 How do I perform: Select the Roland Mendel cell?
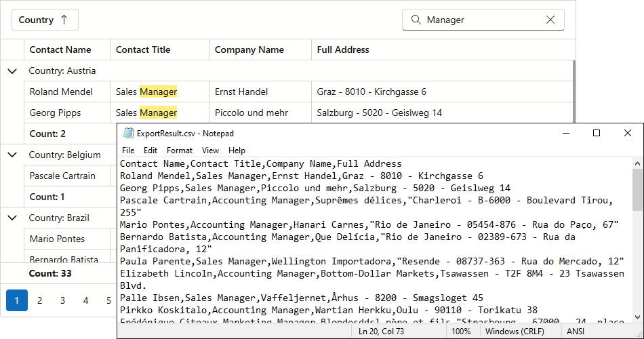click(67, 92)
